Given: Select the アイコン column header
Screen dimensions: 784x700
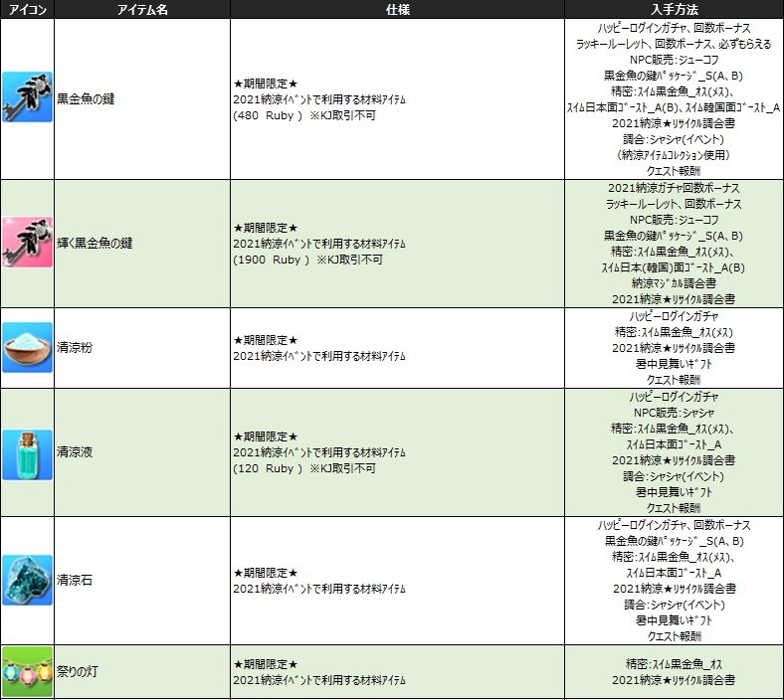Looking at the screenshot, I should [x=28, y=10].
